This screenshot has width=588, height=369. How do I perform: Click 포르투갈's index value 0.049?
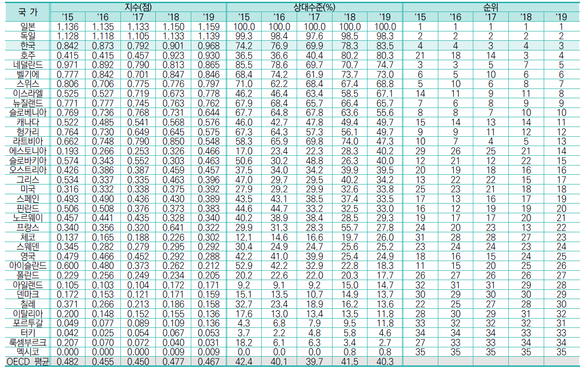click(68, 323)
